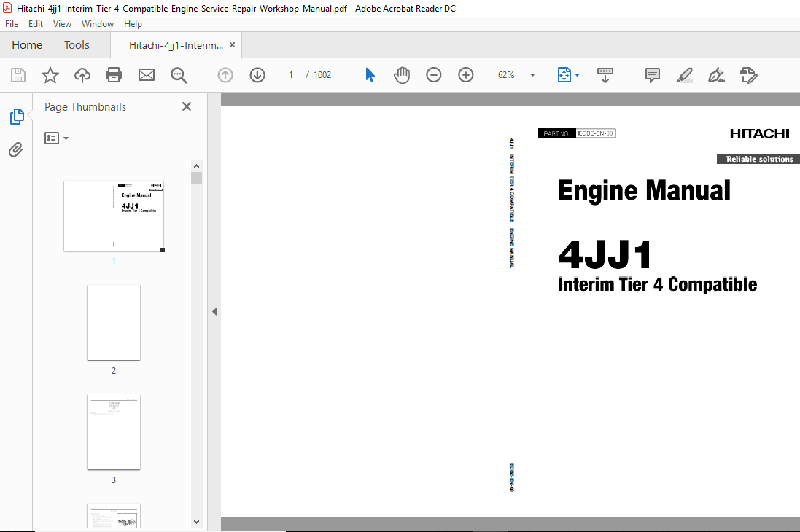Screen dimensions: 800x532
Task: Add a comment sticky note
Action: [x=652, y=75]
